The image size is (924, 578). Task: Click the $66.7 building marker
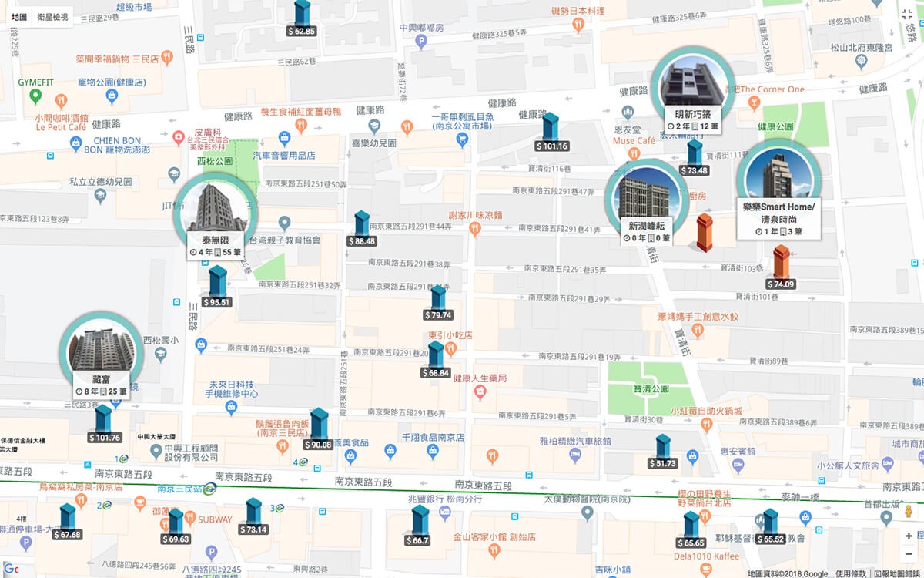[x=418, y=526]
